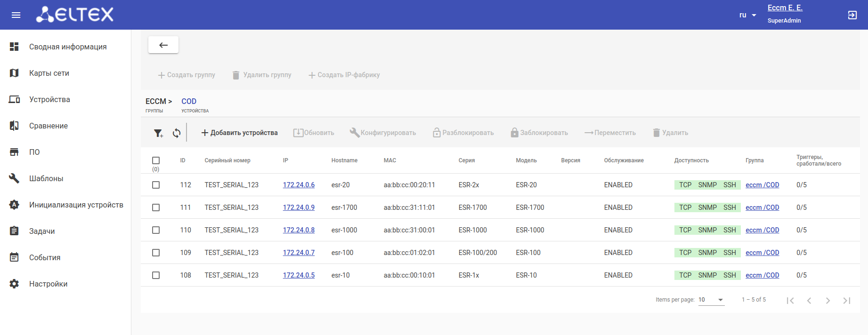The image size is (868, 335).
Task: Click the logout icon in header
Action: click(x=852, y=15)
